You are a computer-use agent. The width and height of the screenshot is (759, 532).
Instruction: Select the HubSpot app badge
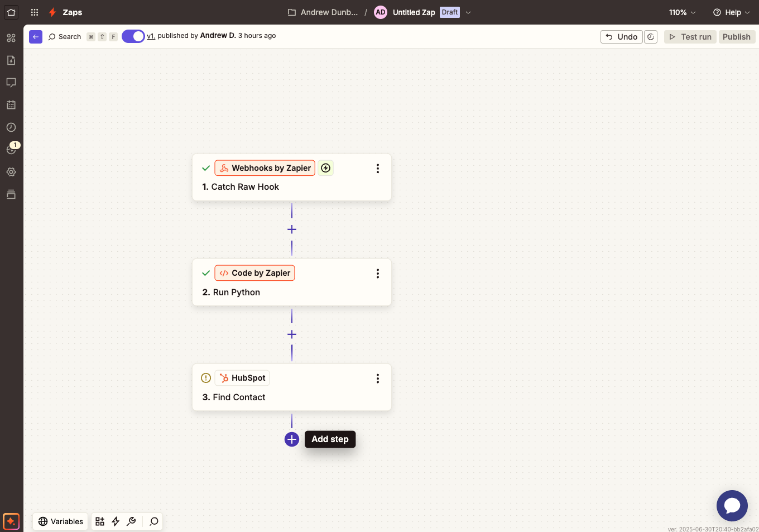click(242, 378)
